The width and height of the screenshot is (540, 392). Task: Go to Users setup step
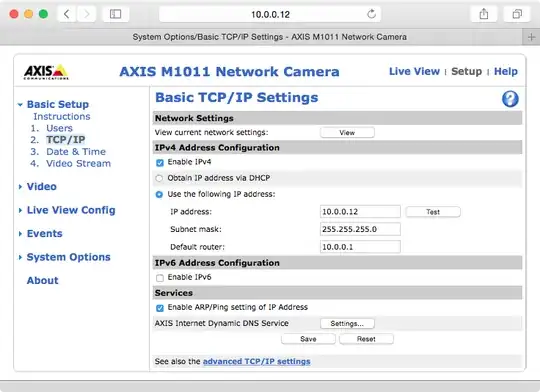(x=60, y=128)
